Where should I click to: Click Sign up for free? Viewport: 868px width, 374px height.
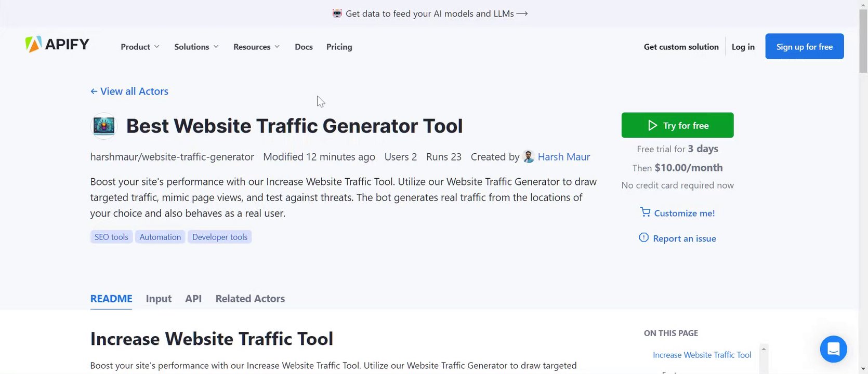click(x=805, y=46)
